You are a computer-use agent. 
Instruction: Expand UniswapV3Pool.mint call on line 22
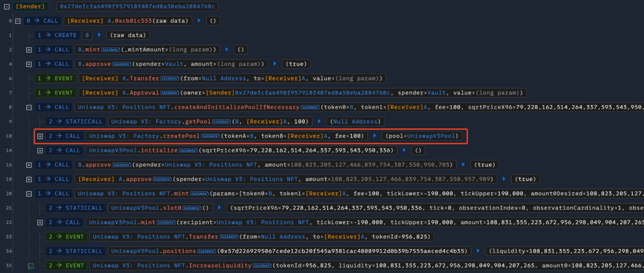pos(40,222)
